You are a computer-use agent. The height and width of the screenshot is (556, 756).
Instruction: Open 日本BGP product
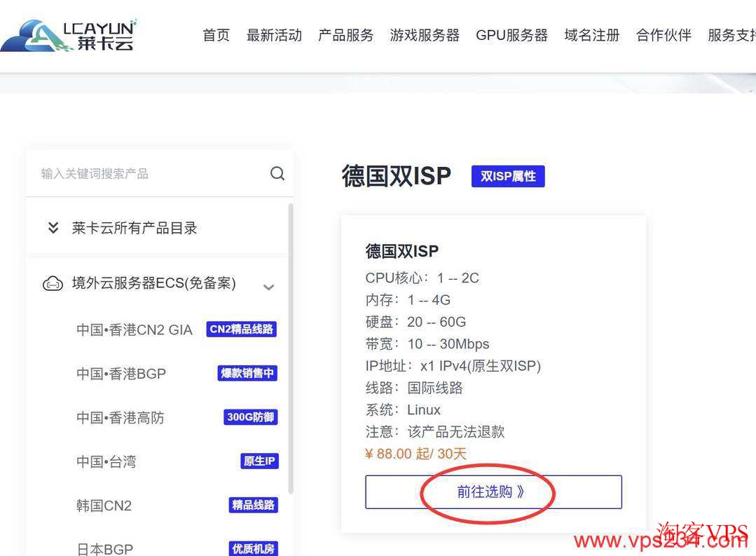click(104, 549)
